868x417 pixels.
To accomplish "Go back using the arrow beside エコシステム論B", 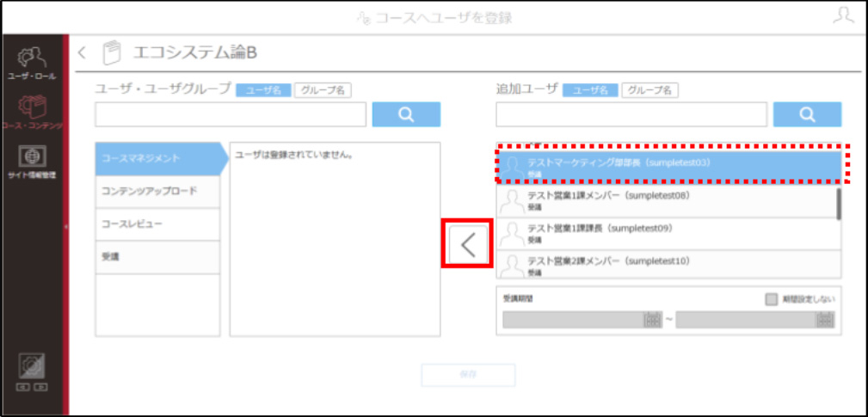I will click(82, 52).
